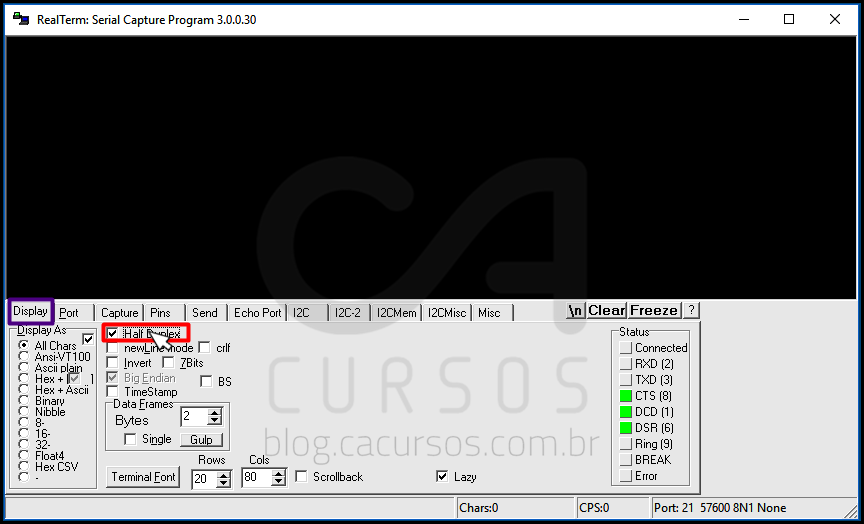The width and height of the screenshot is (864, 524).
Task: Enable the 7Bits checkbox
Action: 169,363
